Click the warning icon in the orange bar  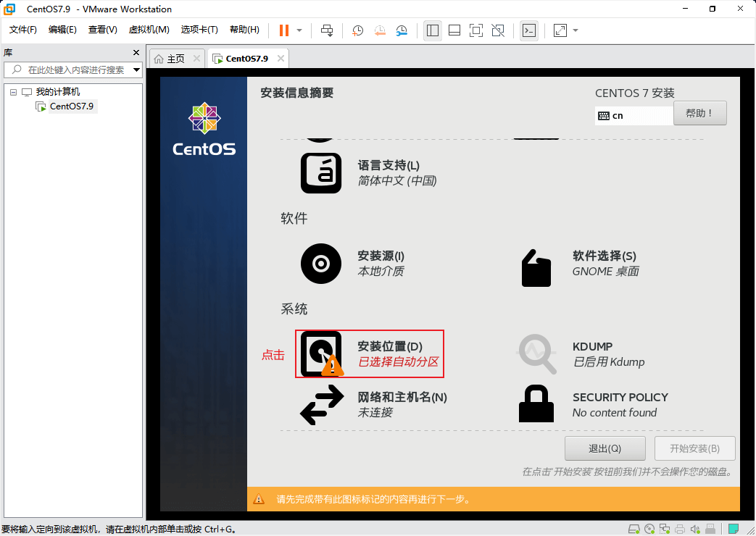click(259, 499)
